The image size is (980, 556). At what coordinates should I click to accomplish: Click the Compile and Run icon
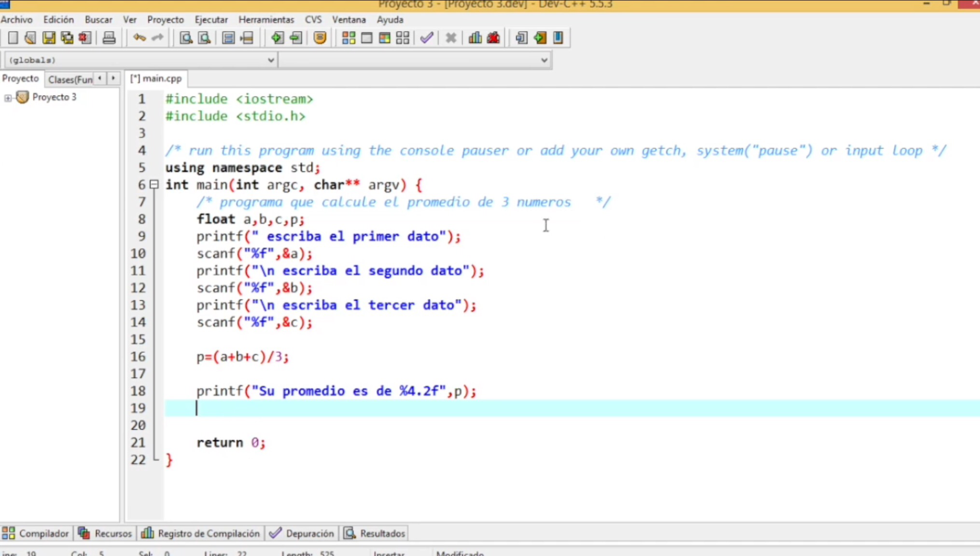385,38
